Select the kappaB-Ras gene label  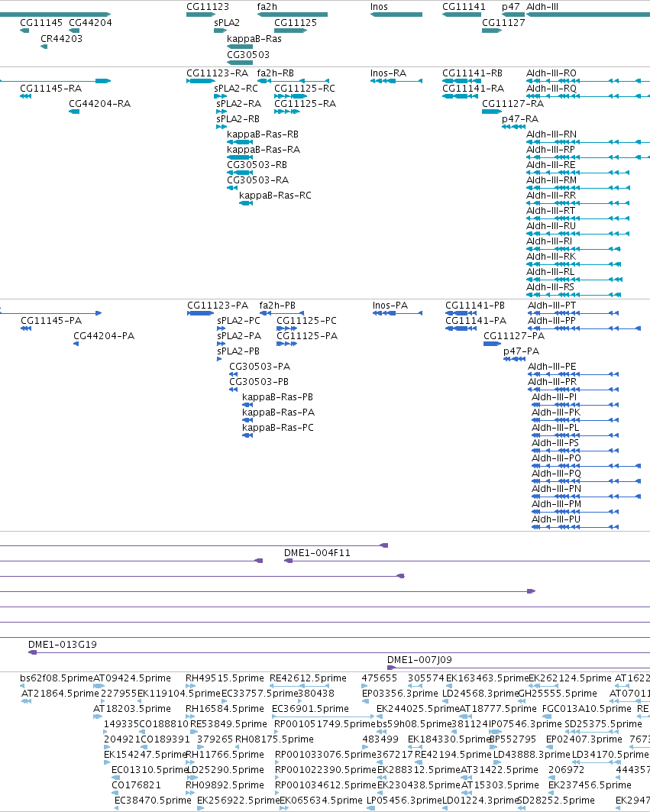coord(254,39)
